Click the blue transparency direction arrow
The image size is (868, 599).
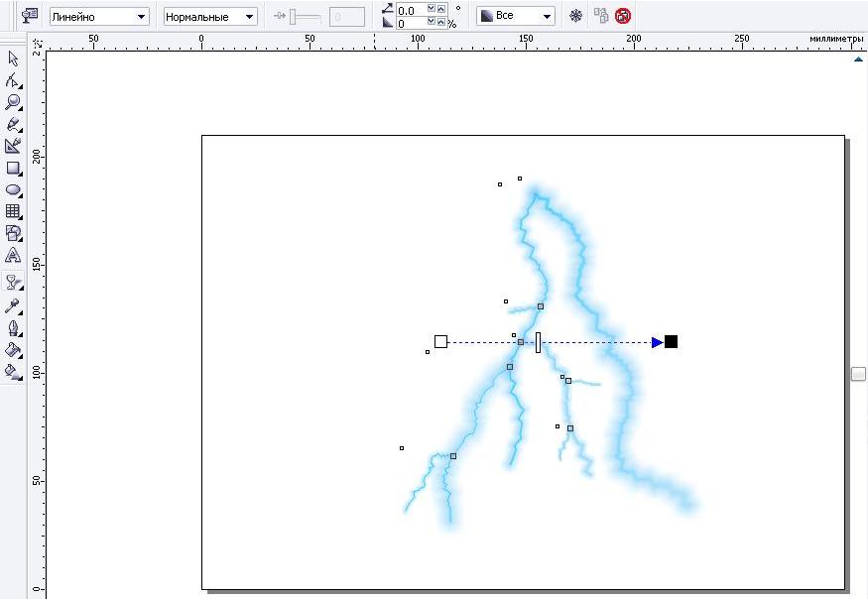click(x=657, y=342)
